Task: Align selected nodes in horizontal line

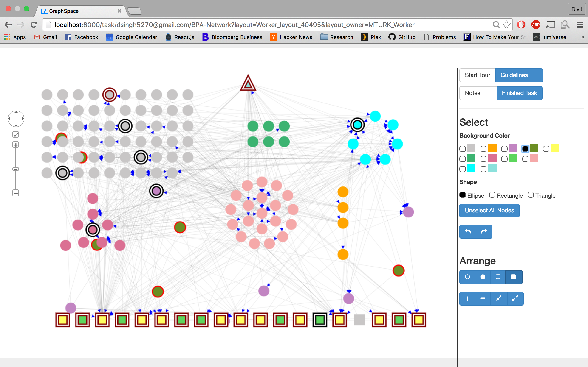Action: (x=483, y=299)
